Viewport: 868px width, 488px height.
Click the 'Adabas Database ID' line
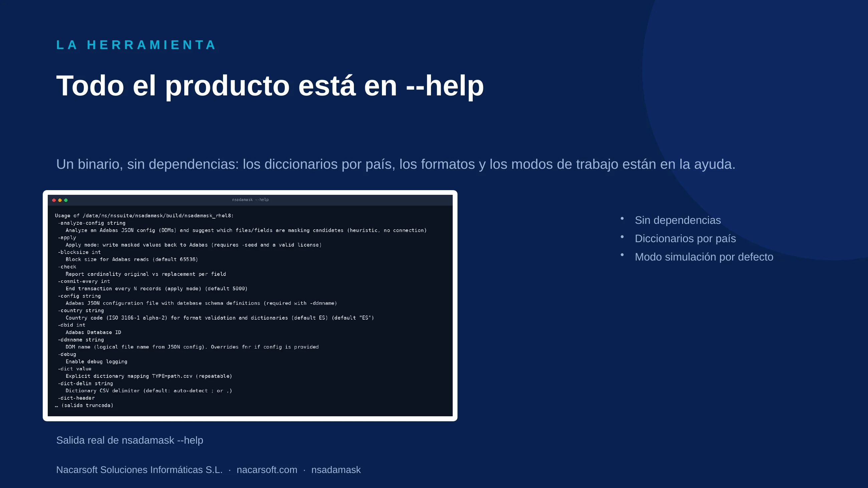coord(93,333)
